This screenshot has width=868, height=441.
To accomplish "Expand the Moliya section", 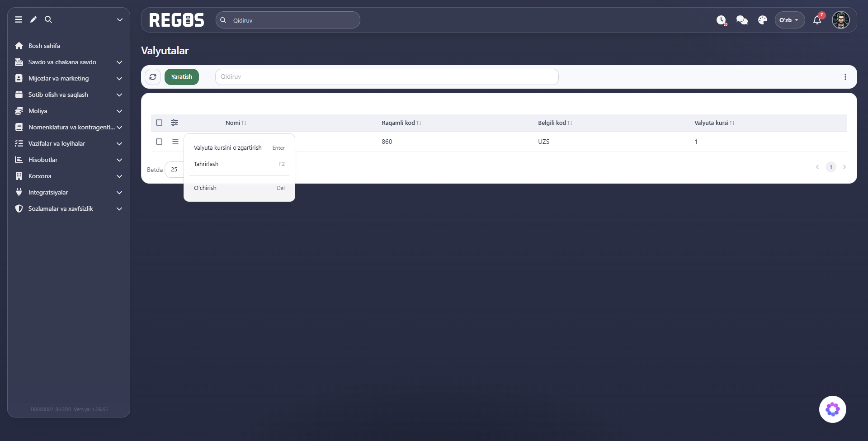I will click(x=69, y=111).
